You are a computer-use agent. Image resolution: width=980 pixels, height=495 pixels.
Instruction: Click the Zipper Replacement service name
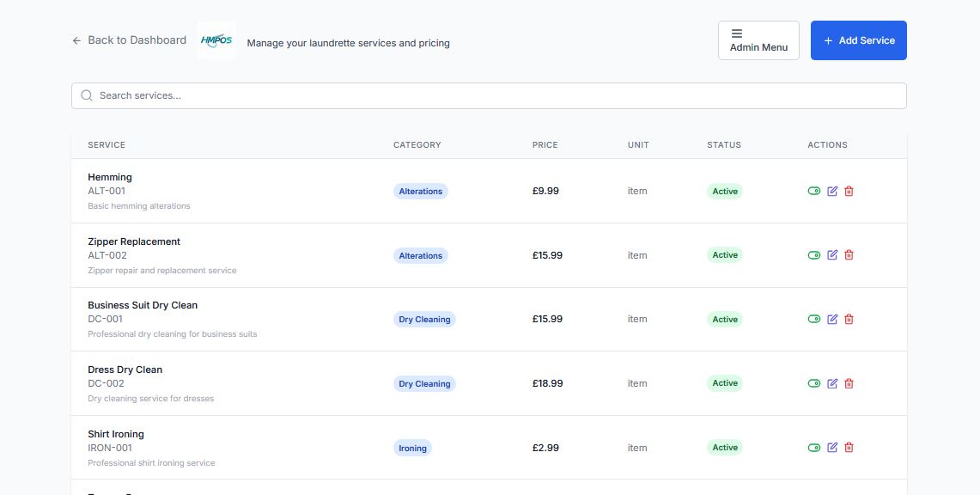[x=134, y=241]
